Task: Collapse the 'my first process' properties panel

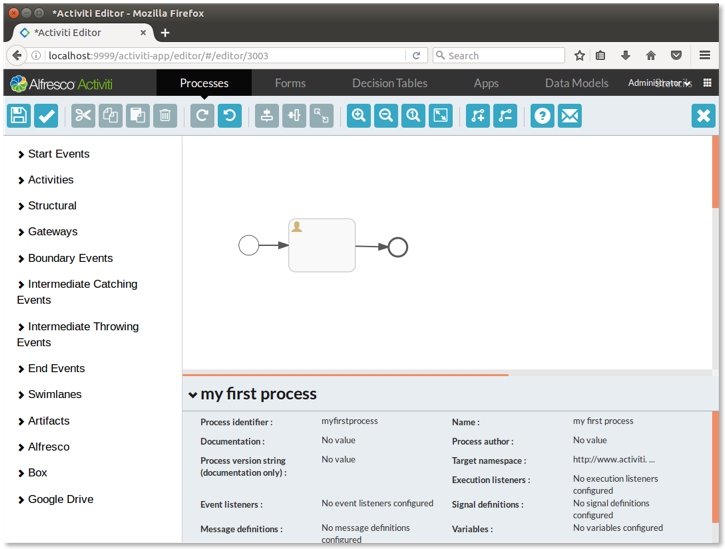Action: [193, 395]
